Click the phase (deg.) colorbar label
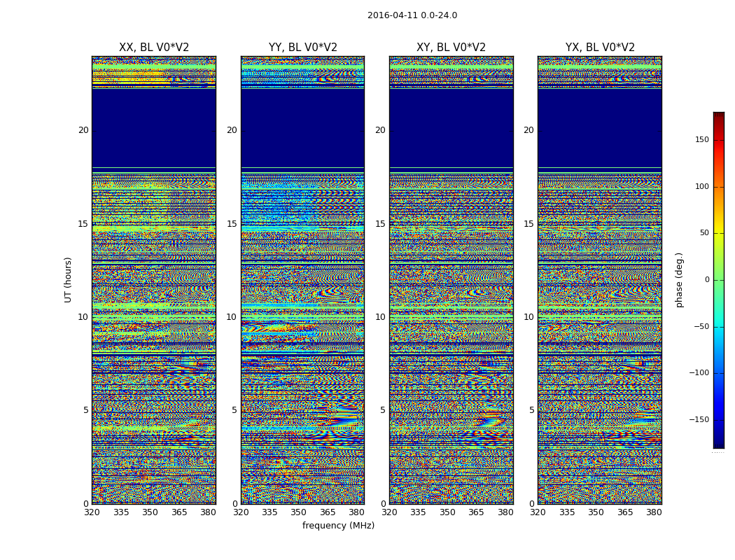Image resolution: width=735 pixels, height=560 pixels. tap(679, 280)
